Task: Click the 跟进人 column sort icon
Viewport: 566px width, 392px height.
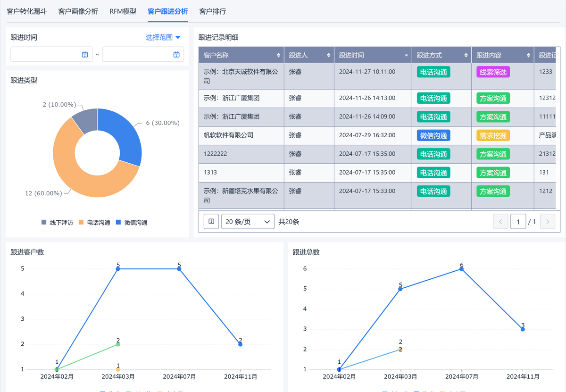Action: [x=329, y=56]
